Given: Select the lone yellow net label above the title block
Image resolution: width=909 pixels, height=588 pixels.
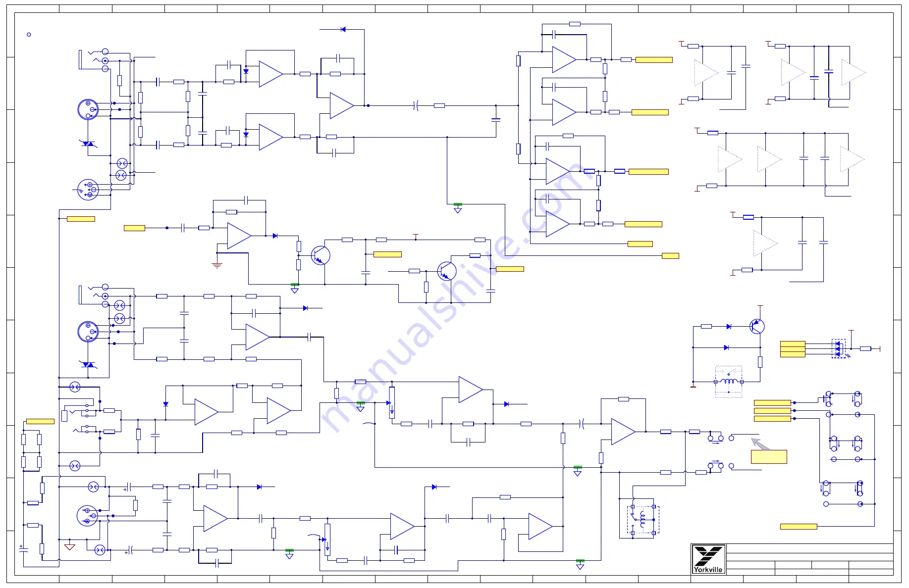Looking at the screenshot, I should pyautogui.click(x=799, y=527).
